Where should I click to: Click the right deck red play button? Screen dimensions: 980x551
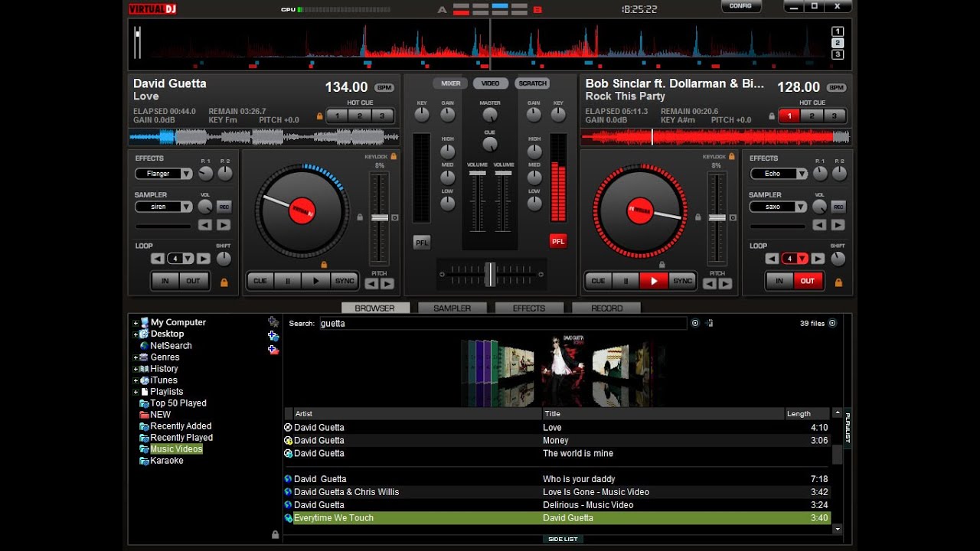654,281
